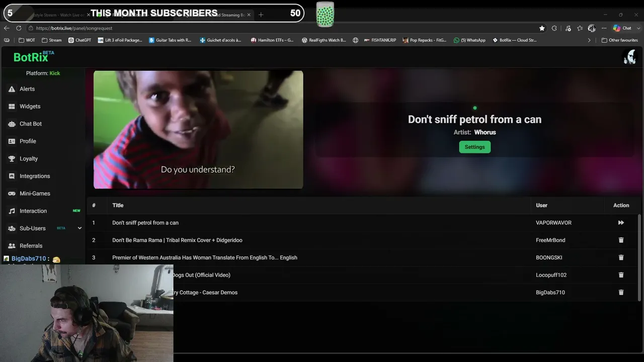This screenshot has height=362, width=644.
Task: Select the User column header
Action: pos(541,205)
